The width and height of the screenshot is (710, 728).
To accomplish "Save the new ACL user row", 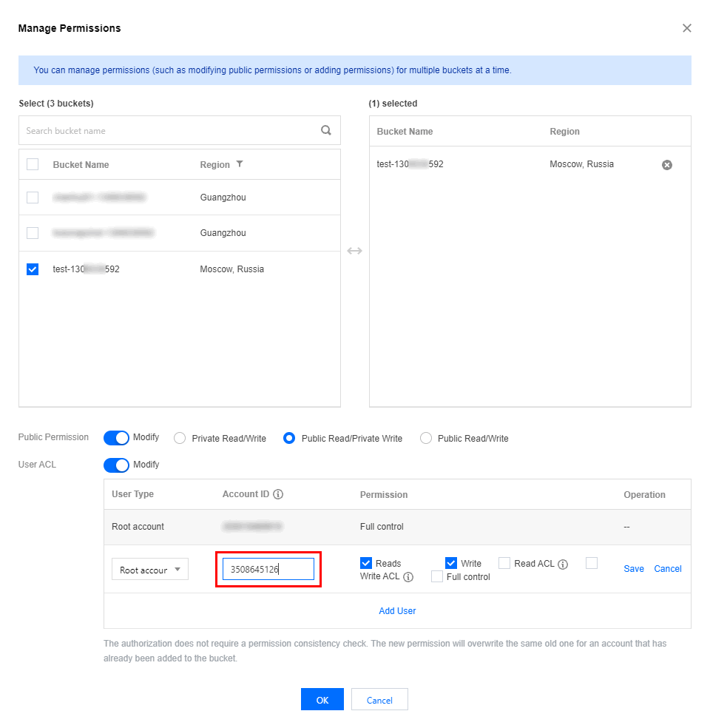I will coord(634,569).
